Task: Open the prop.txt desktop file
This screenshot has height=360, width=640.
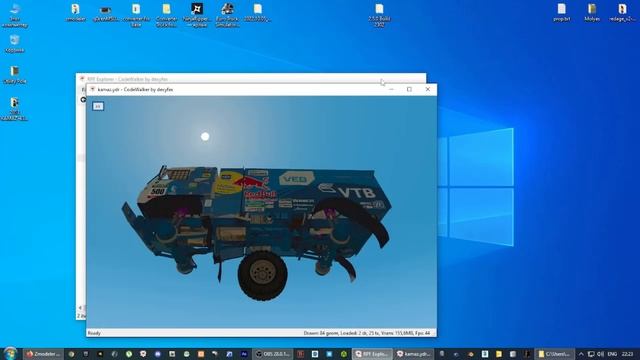Action: (x=562, y=13)
